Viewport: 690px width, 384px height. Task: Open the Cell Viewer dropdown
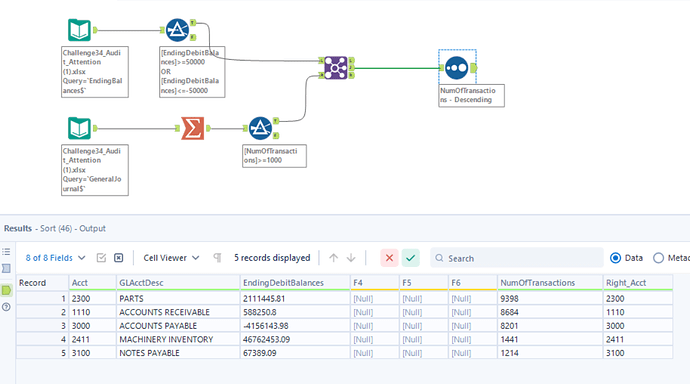click(x=171, y=258)
